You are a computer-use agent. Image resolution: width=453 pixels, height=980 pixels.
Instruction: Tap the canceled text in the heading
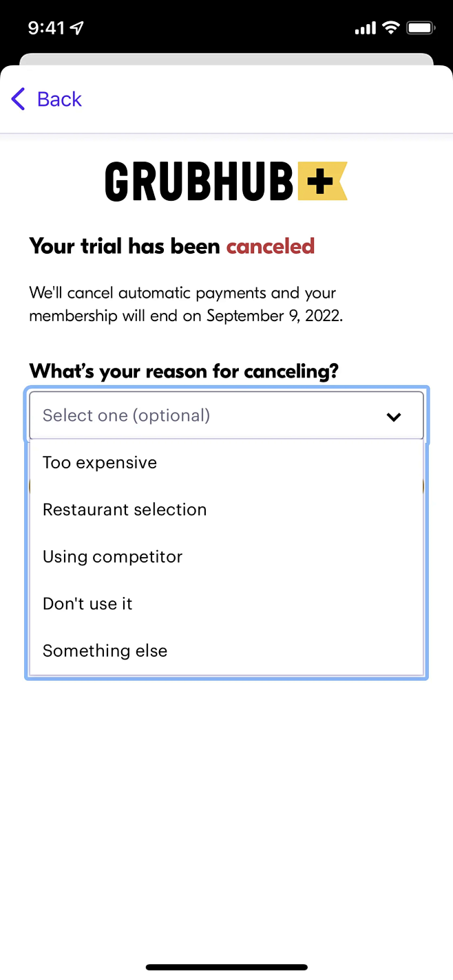point(270,246)
